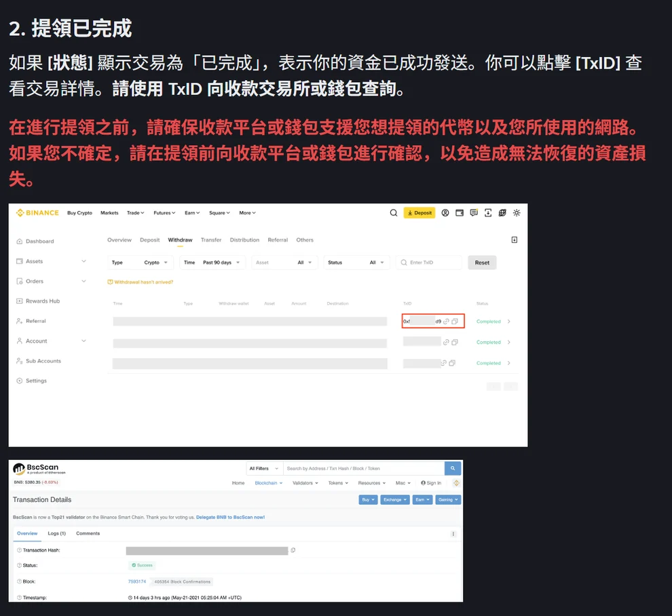Switch to the BscScan Comments tab
672x616 pixels.
click(88, 533)
